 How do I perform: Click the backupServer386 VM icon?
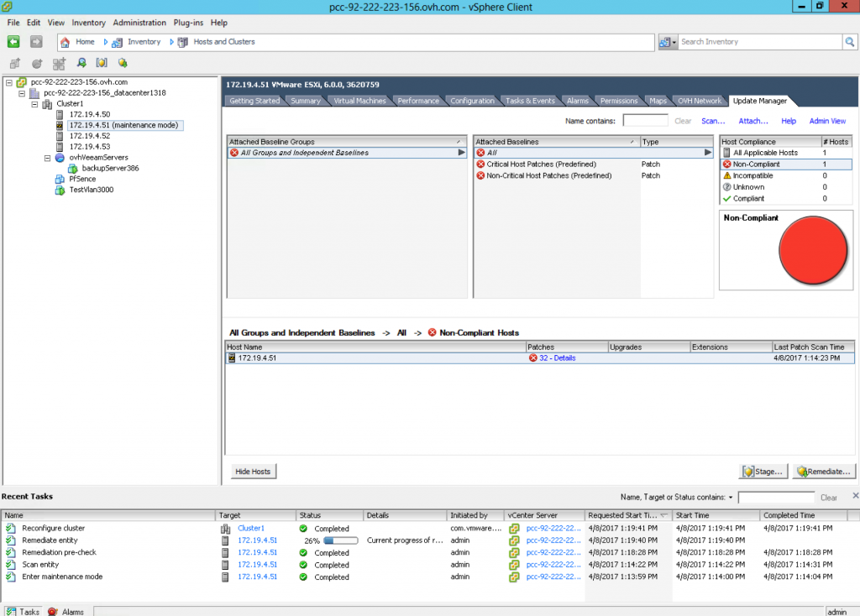(72, 169)
